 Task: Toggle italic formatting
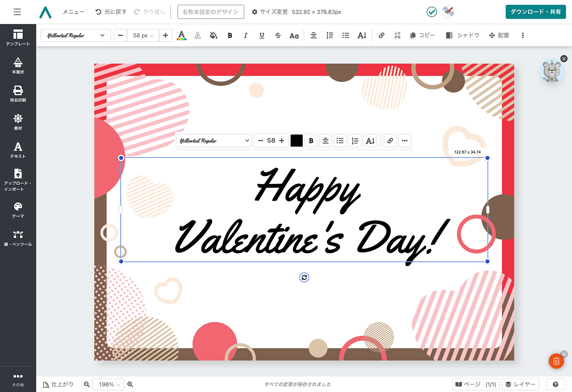[246, 35]
